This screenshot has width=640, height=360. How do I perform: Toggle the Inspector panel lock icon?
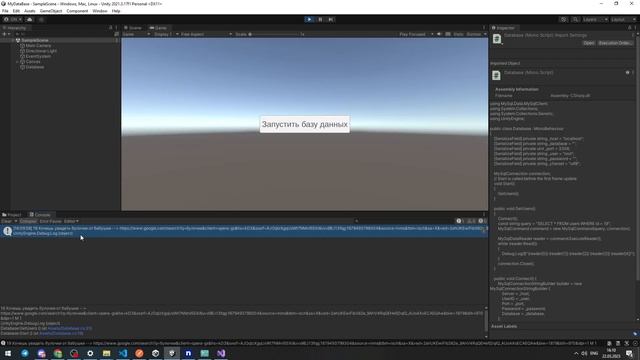pyautogui.click(x=629, y=28)
